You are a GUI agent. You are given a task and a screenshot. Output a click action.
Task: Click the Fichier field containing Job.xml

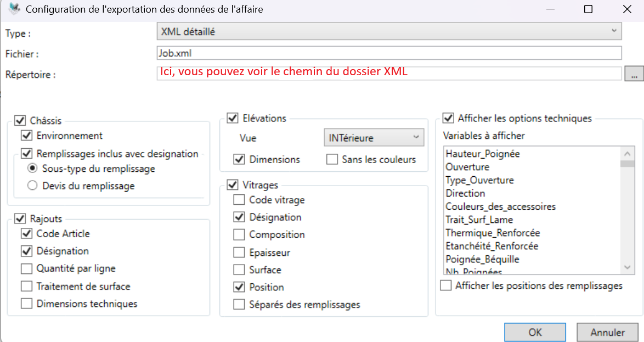point(384,53)
